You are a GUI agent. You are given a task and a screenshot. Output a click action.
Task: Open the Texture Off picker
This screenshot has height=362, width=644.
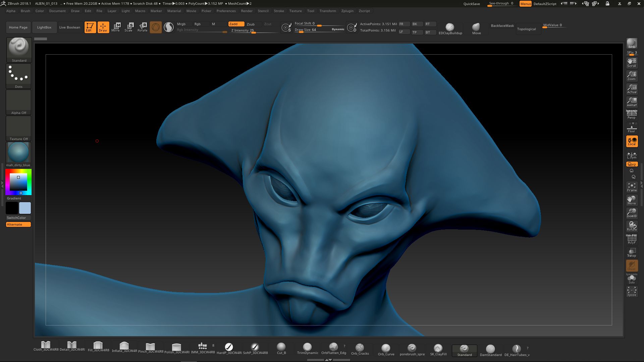tap(19, 128)
